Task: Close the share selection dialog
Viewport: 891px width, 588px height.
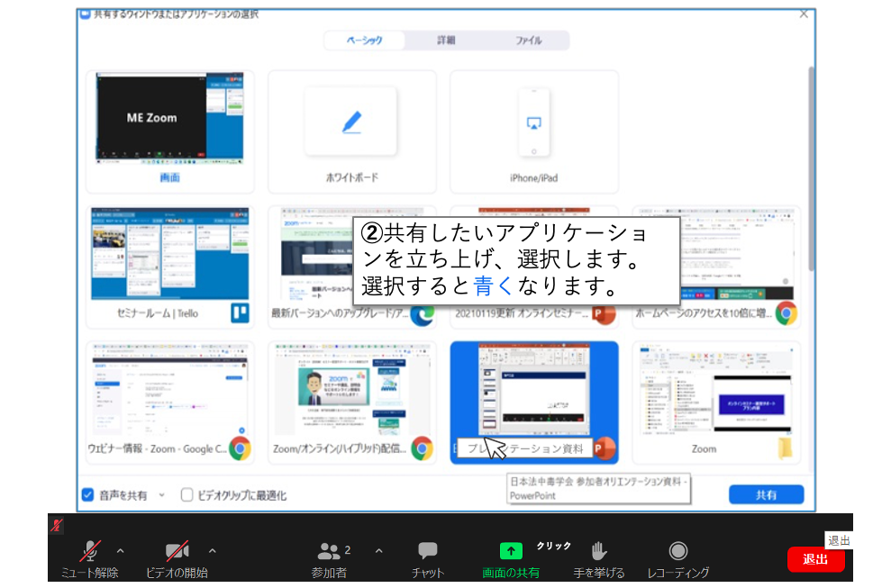Action: pos(804,14)
